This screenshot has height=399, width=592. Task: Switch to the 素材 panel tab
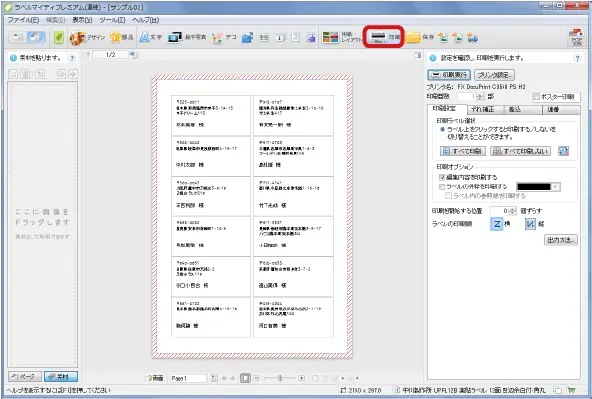click(61, 377)
